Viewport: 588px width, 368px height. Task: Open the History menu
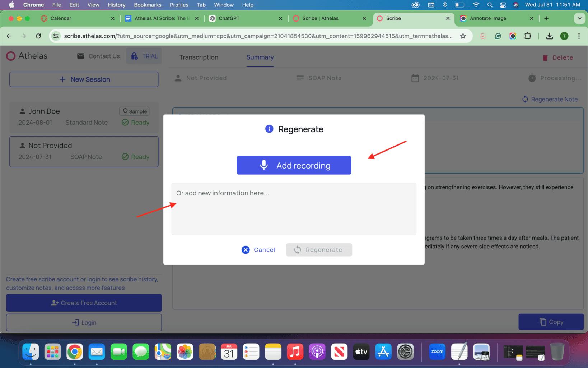pos(117,5)
